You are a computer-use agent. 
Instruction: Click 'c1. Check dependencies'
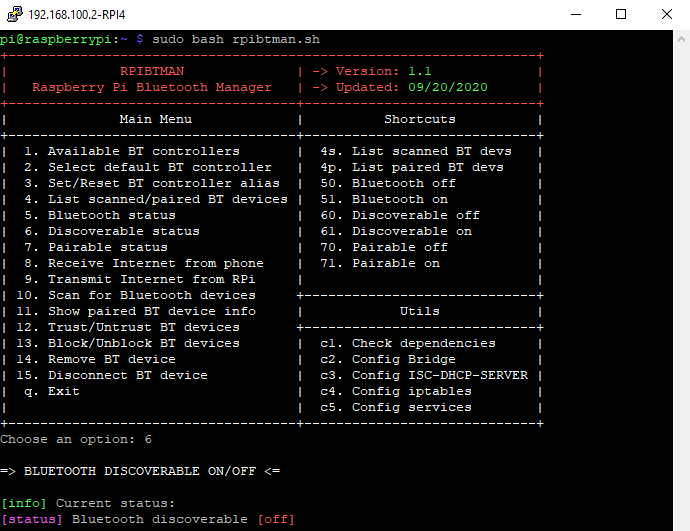coord(408,343)
